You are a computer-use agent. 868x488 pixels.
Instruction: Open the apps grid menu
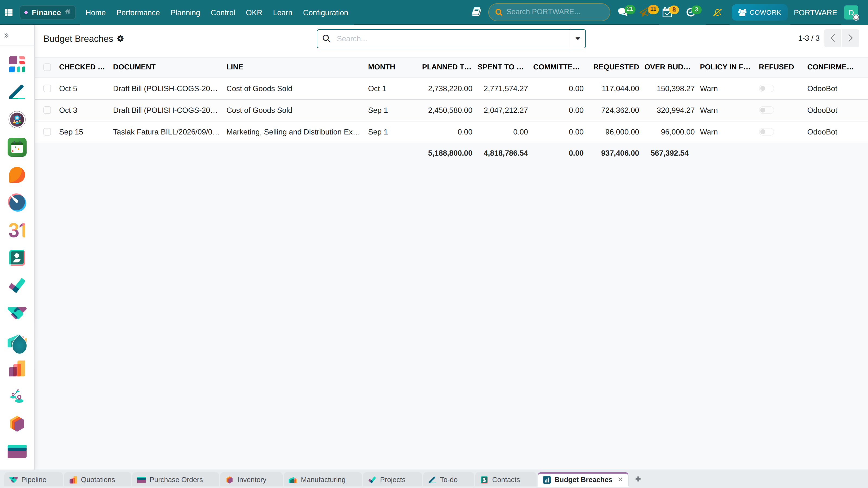click(9, 12)
